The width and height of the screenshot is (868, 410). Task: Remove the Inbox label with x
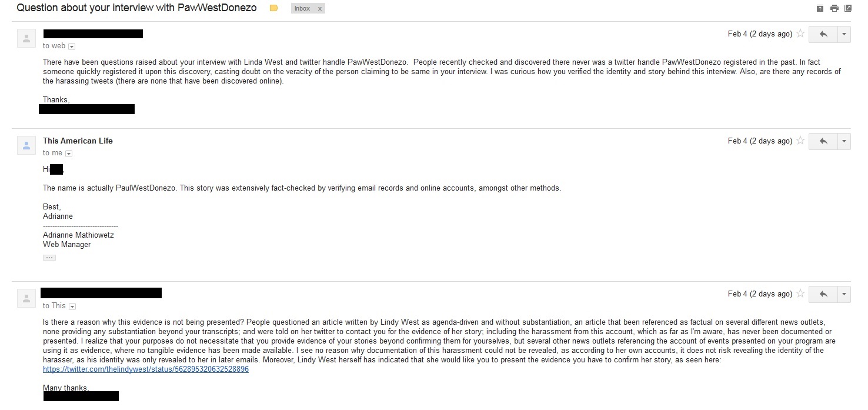pos(319,9)
